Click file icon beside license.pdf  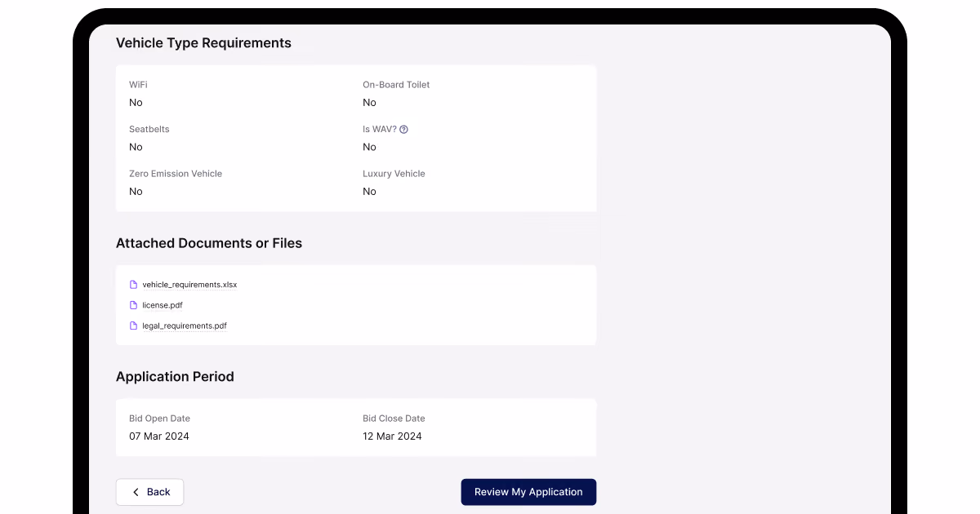click(134, 305)
